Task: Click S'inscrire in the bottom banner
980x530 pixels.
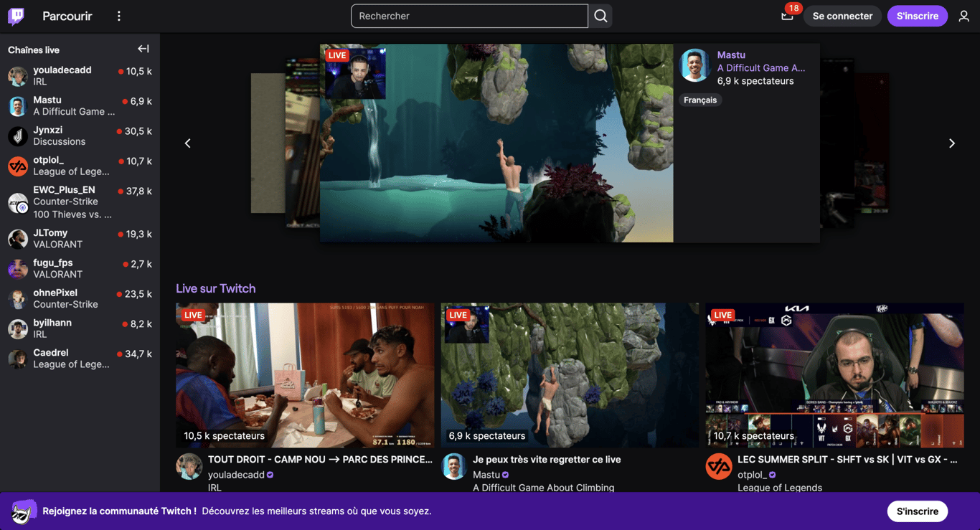Action: point(918,511)
